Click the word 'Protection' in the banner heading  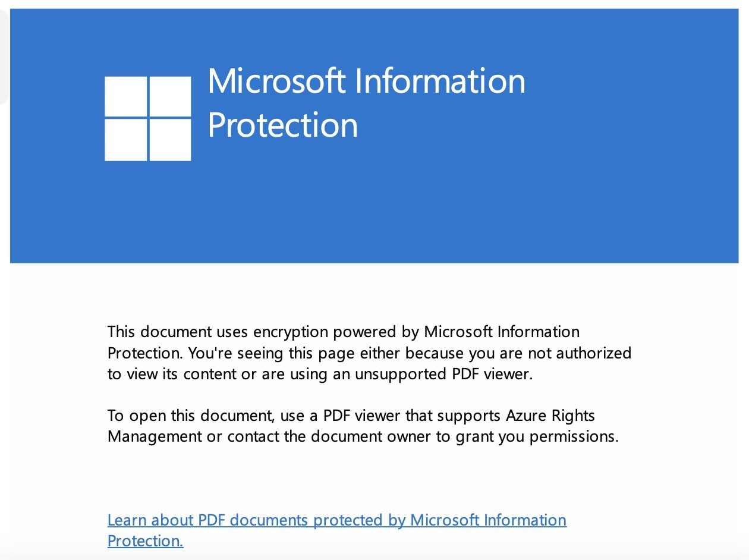(283, 125)
